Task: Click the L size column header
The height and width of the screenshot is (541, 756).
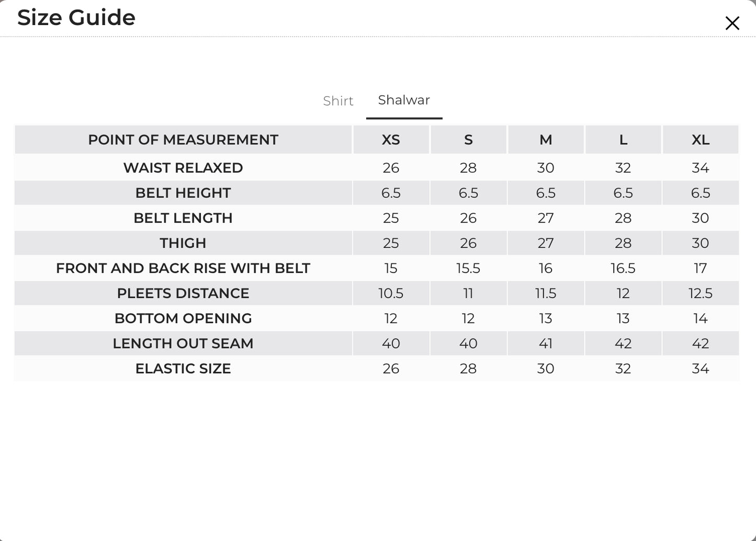Action: click(x=623, y=140)
